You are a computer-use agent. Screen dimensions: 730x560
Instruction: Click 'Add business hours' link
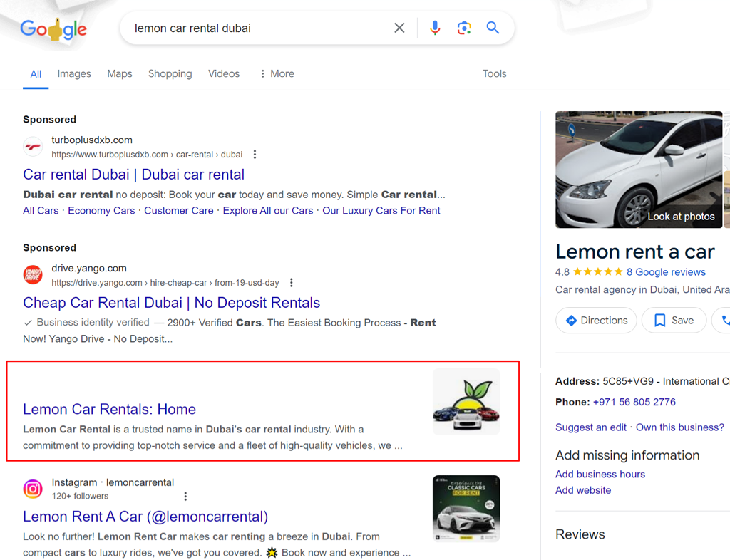click(x=600, y=474)
